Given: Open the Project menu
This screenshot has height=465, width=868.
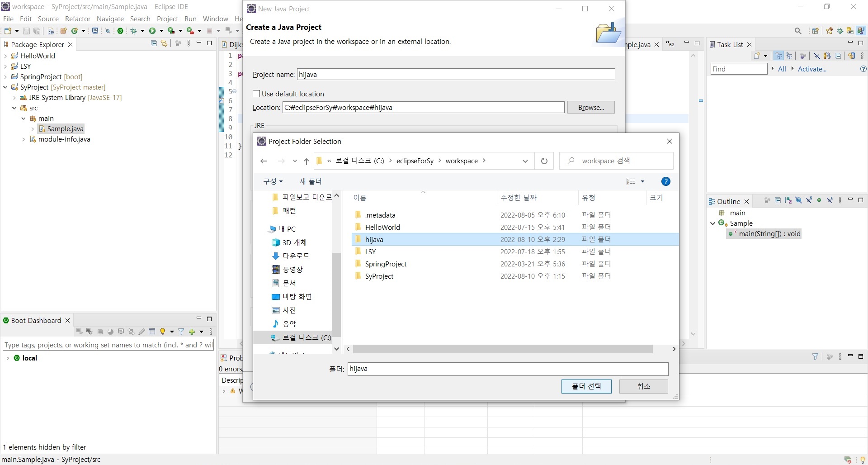Looking at the screenshot, I should (x=167, y=19).
